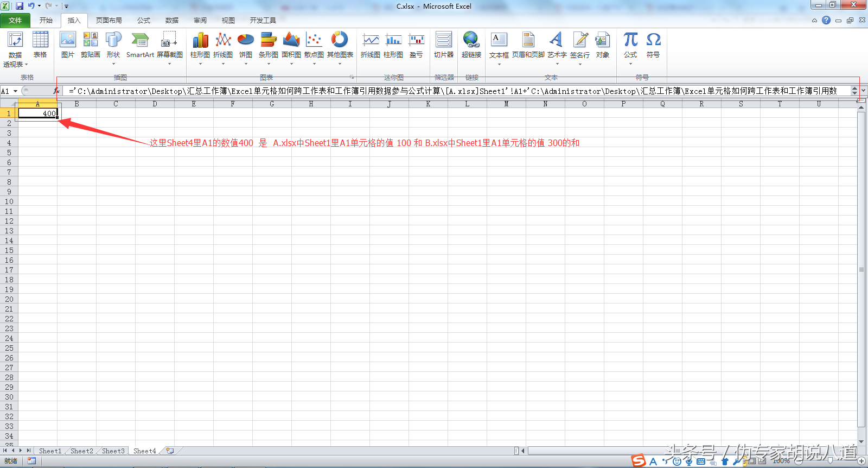Screen dimensions: 868x468
Task: Open the File (文件) tab
Action: (x=16, y=21)
